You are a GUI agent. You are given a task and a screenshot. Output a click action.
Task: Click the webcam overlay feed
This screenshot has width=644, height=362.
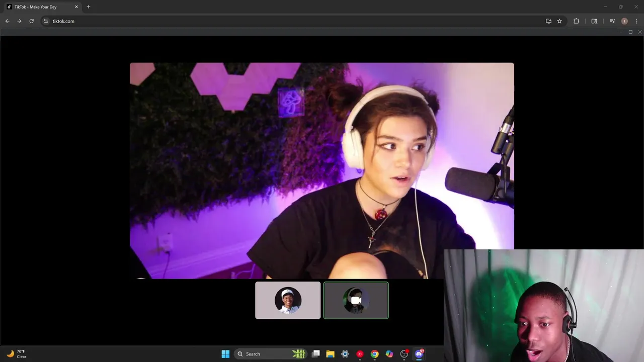544,306
